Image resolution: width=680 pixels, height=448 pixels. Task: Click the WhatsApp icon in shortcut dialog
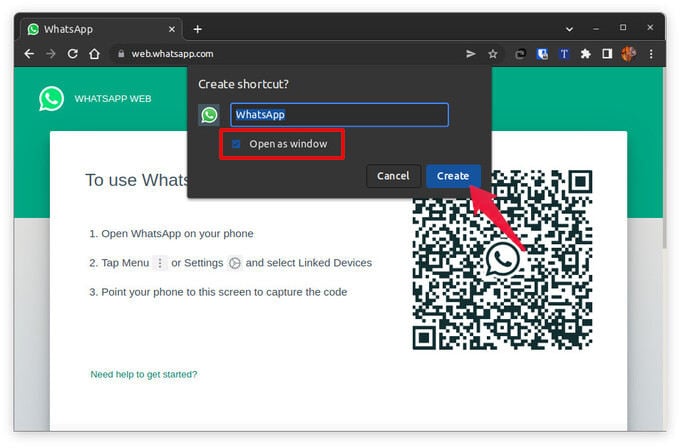point(209,115)
